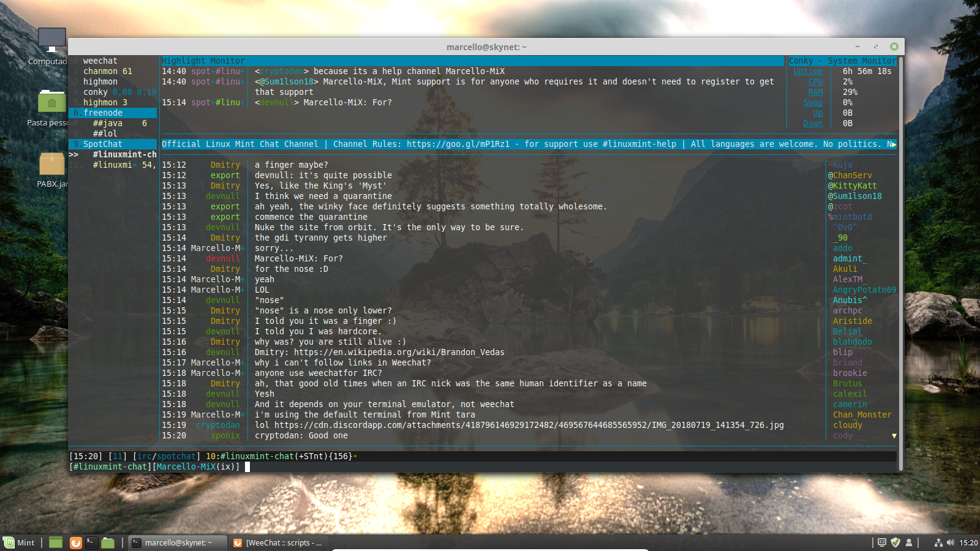980x551 pixels.
Task: Click the Highlight Monitor title bar
Action: tap(472, 61)
